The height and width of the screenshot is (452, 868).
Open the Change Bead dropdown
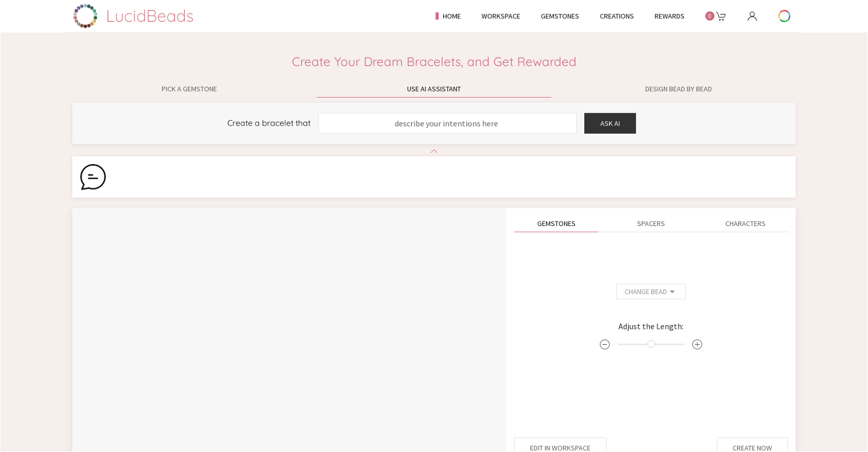pyautogui.click(x=651, y=292)
